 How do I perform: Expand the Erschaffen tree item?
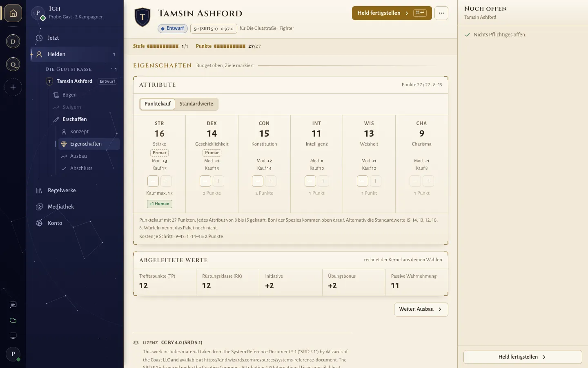pos(85,119)
